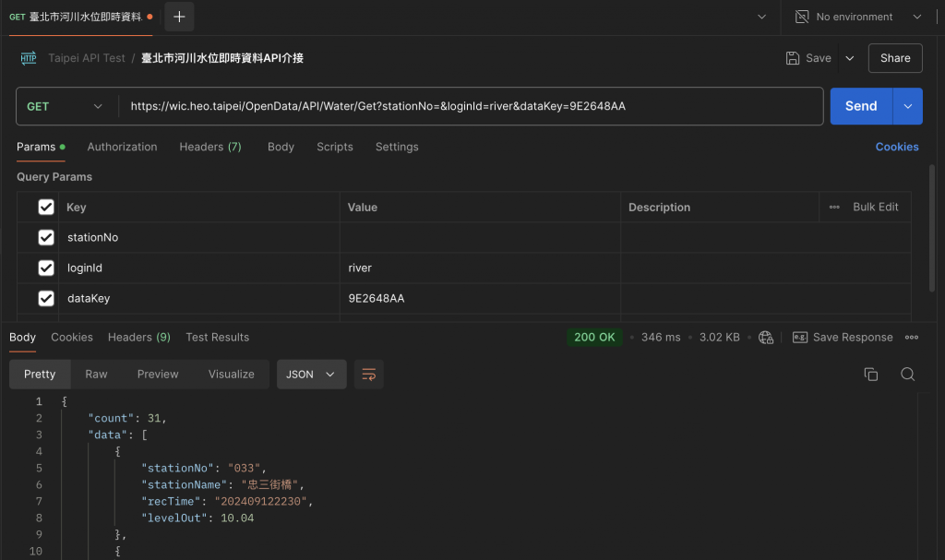Open the response Headers (9) tab
Image resolution: width=945 pixels, height=560 pixels.
coord(139,337)
